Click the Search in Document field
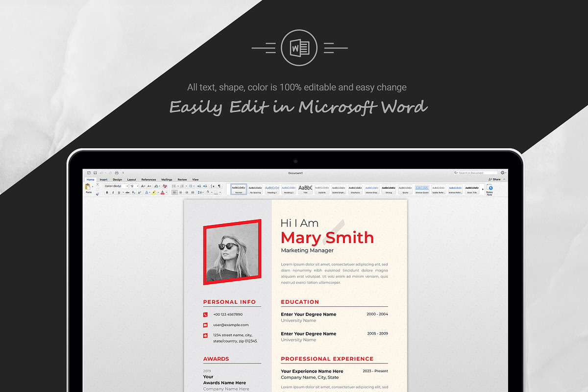 pos(475,172)
